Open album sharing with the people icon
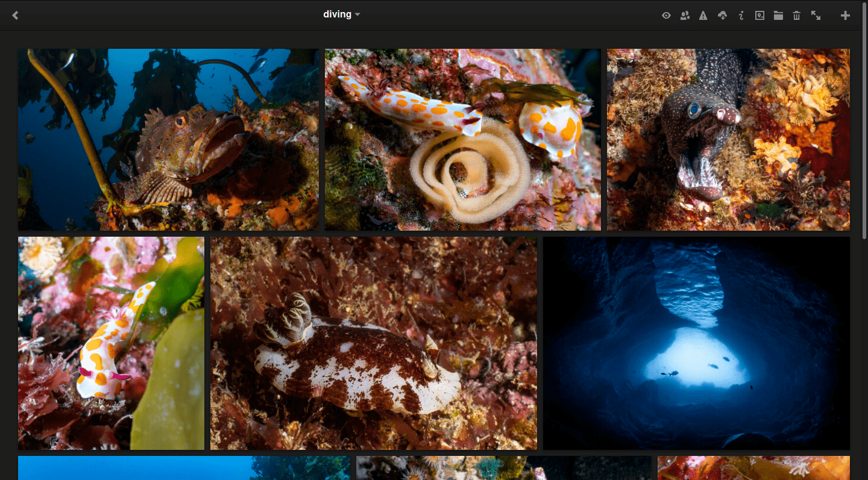The height and width of the screenshot is (480, 868). click(x=685, y=16)
